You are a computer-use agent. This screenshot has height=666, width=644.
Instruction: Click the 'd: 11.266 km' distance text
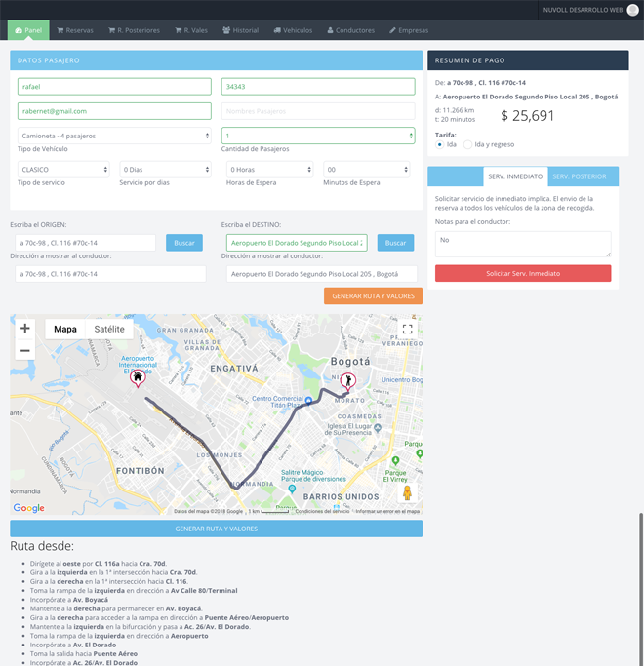455,110
